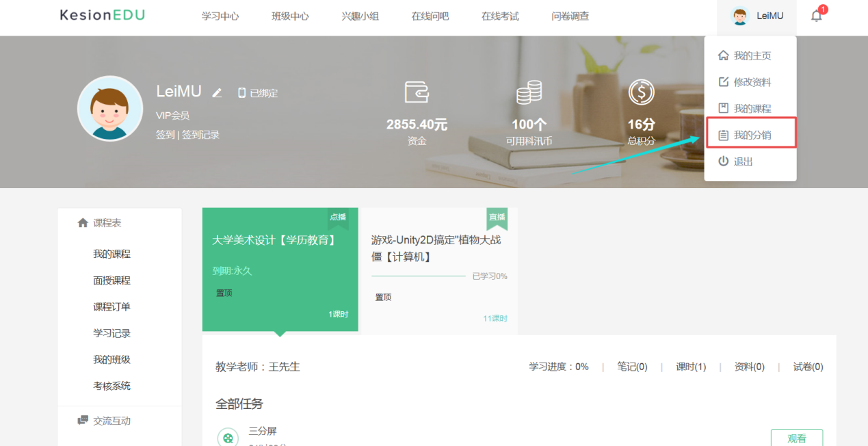Click the 观看 button

coord(797,438)
